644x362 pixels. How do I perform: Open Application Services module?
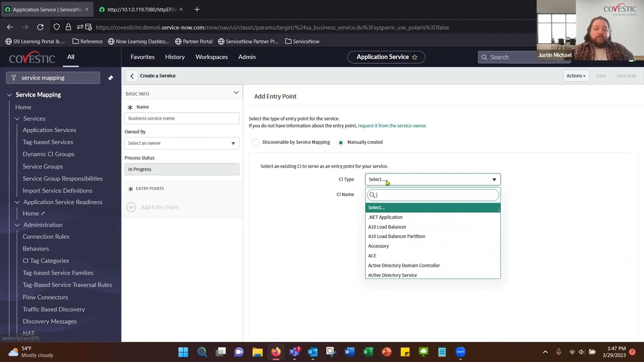[49, 130]
